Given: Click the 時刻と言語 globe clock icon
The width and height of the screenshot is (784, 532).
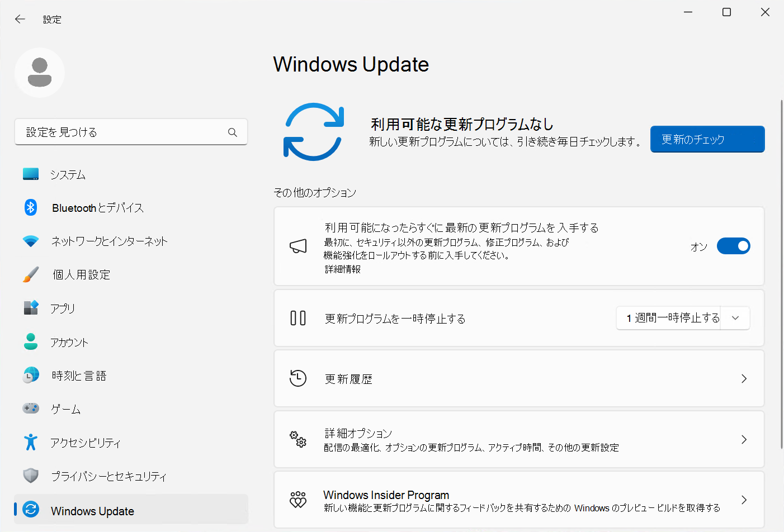Looking at the screenshot, I should tap(31, 375).
